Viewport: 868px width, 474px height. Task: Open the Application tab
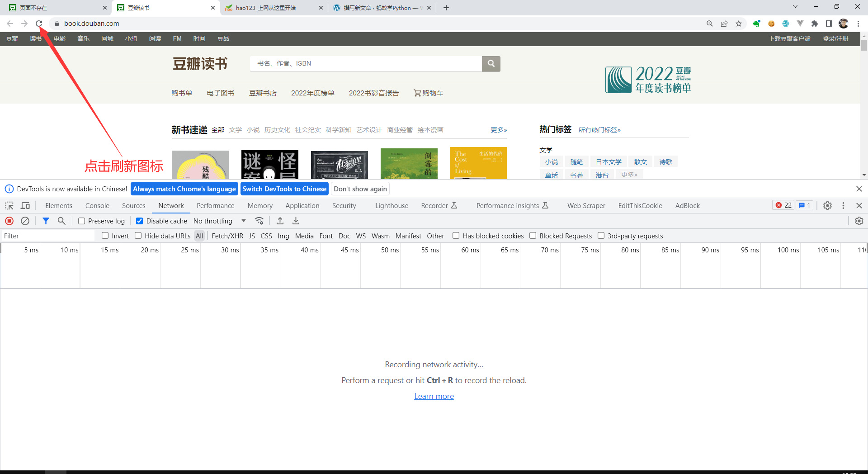click(x=302, y=206)
